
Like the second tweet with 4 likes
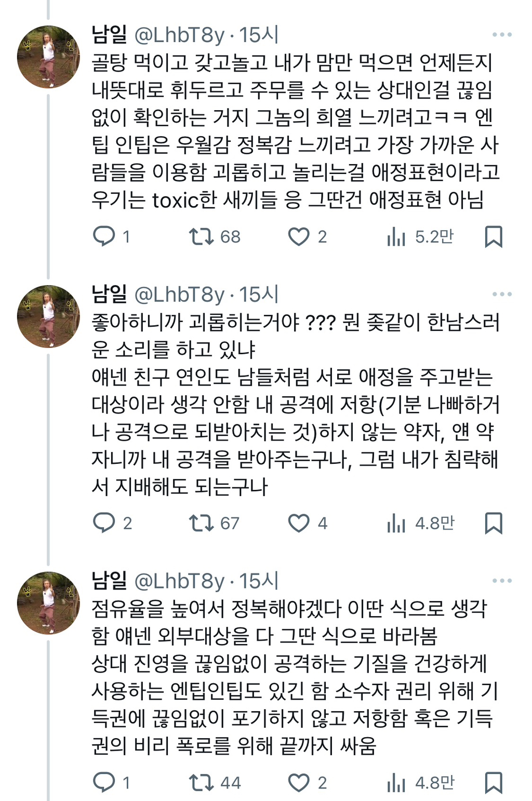click(299, 523)
